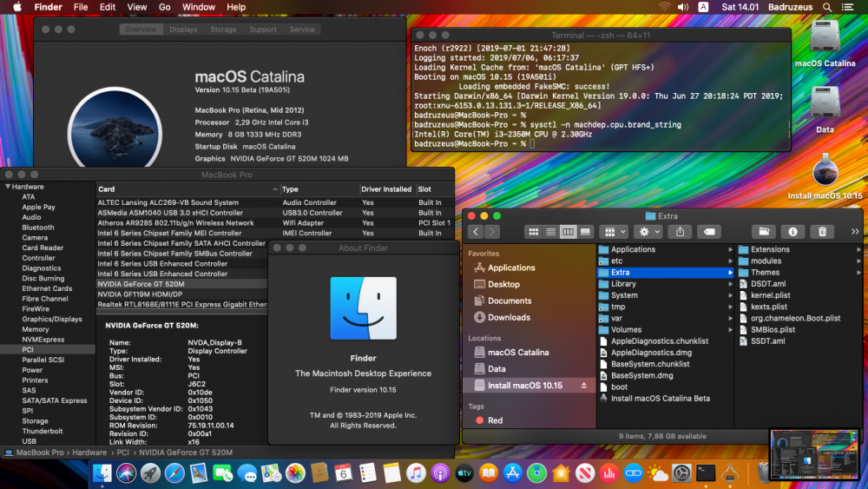Open App Store from the Dock
This screenshot has height=489, width=868.
click(513, 473)
